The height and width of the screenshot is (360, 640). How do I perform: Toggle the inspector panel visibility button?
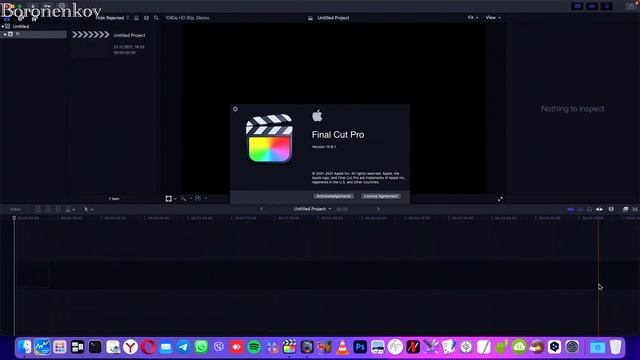pos(607,6)
